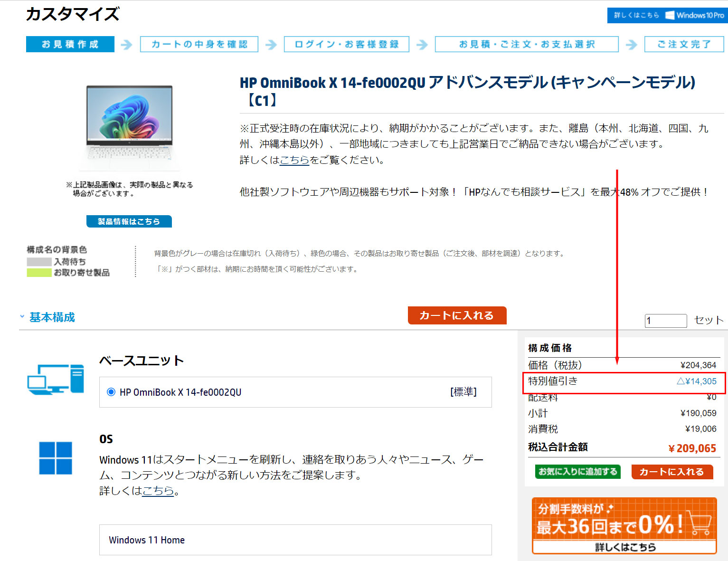Viewport: 728px width, 561px height.
Task: Open the こちら link about delivery times
Action: coord(294,160)
